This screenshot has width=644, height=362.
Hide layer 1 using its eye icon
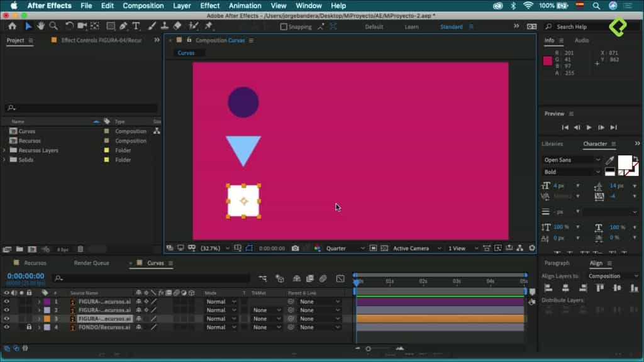point(6,302)
